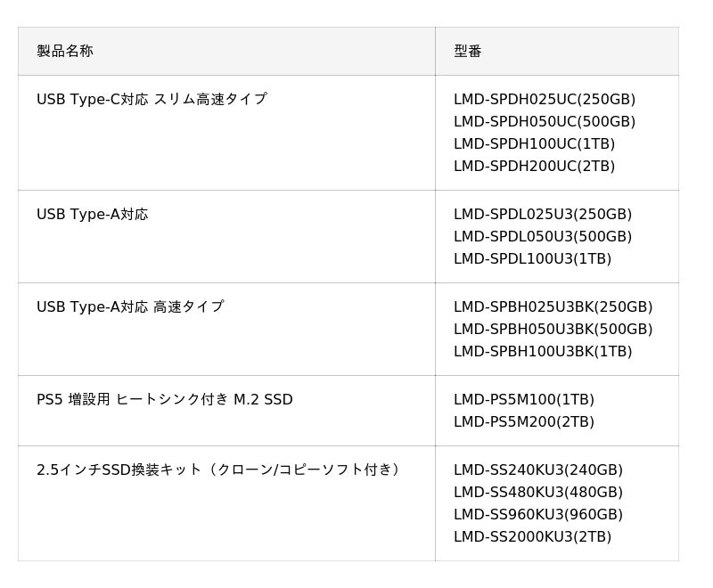Click model number LMD-SPDH025UC(250GB)
Viewport: 713px width, 588px height.
point(545,99)
